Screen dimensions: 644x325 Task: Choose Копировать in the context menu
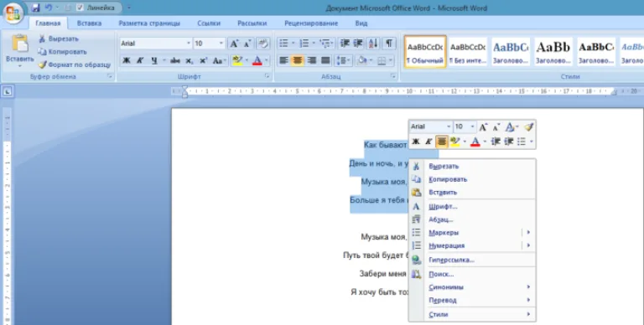[x=472, y=179]
